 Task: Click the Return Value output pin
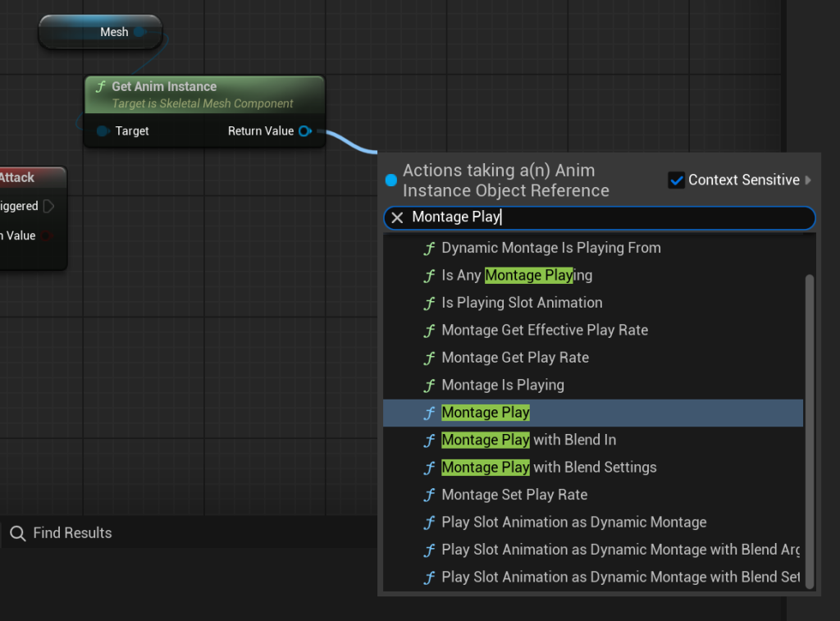click(x=305, y=130)
